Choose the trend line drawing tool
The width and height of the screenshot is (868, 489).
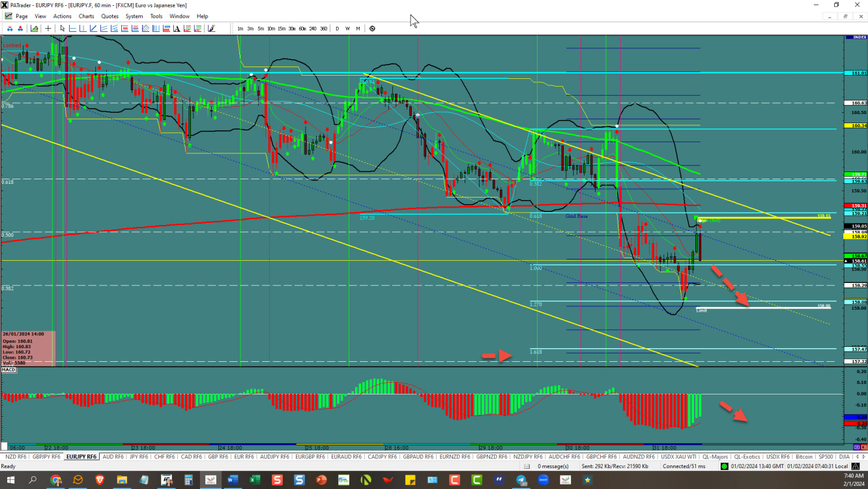[93, 29]
